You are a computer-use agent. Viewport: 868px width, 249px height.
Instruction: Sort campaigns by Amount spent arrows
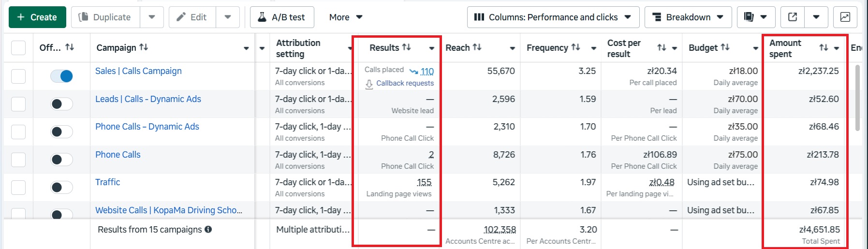pyautogui.click(x=824, y=47)
